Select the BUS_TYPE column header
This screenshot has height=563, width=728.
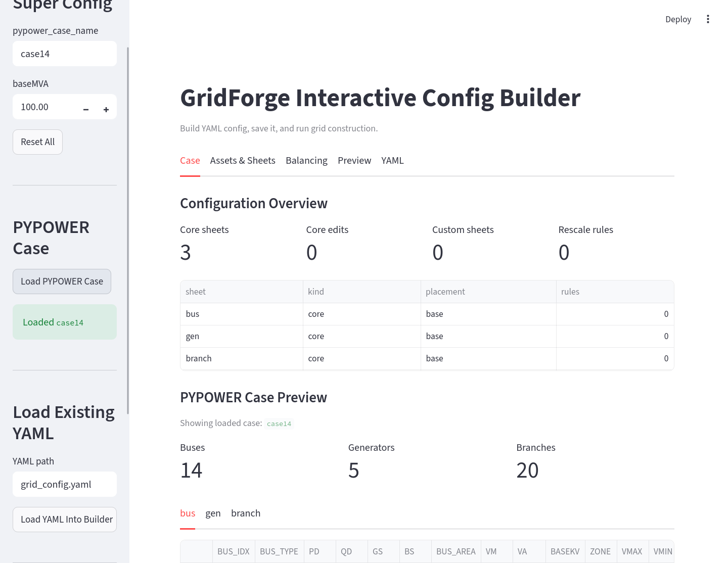[279, 551]
